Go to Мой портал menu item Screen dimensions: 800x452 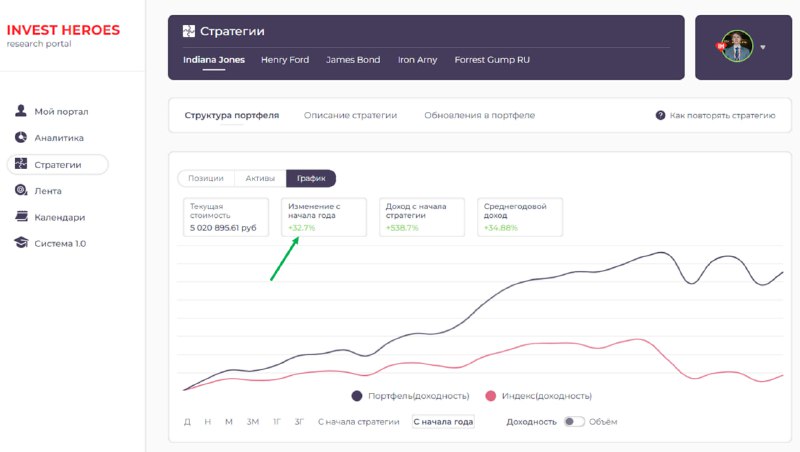[61, 111]
